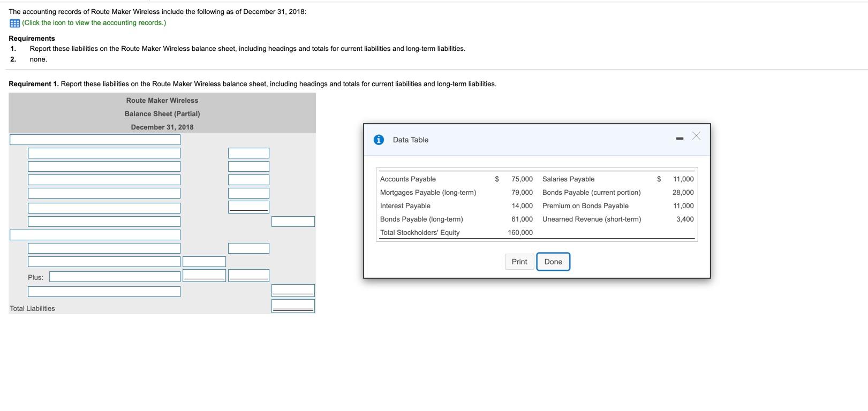Click the 75,000 value
This screenshot has height=411, width=868.
point(522,179)
